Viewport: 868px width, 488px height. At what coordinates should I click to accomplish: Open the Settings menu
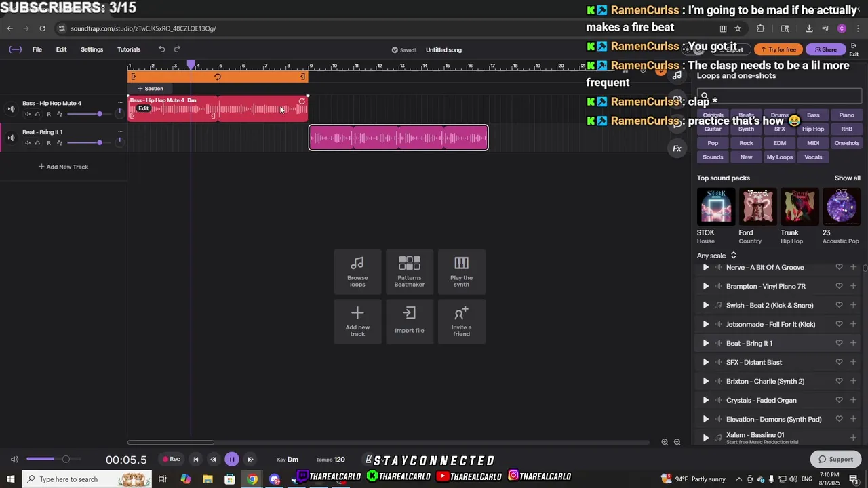point(92,49)
